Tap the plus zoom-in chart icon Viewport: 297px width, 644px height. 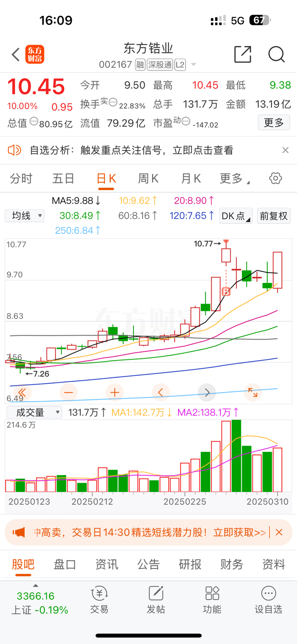pyautogui.click(x=114, y=393)
